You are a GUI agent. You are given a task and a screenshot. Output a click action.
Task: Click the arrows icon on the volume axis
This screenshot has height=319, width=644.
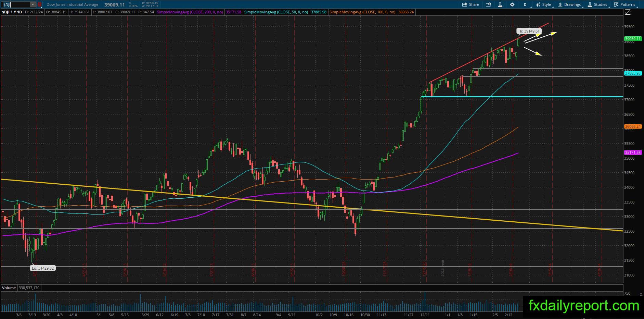pyautogui.click(x=641, y=294)
